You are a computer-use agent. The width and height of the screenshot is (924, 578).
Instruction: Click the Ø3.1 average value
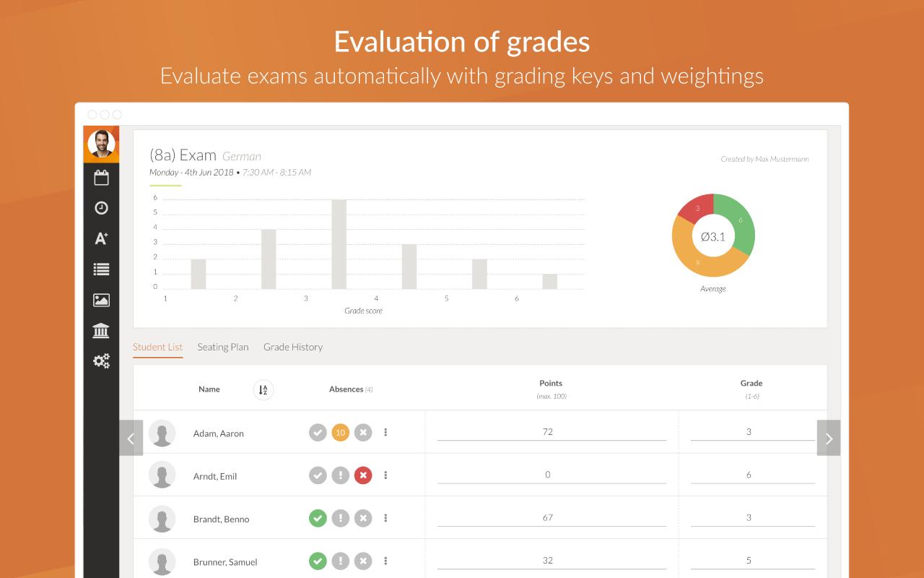[x=713, y=236]
